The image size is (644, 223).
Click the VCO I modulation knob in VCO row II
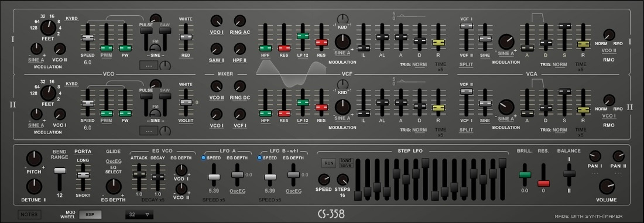point(60,114)
